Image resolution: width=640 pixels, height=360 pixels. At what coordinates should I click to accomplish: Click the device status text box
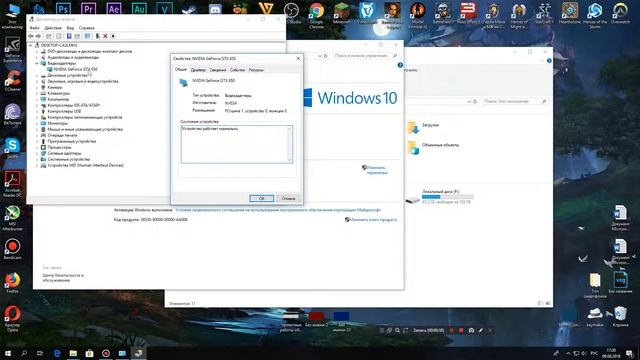[237, 144]
